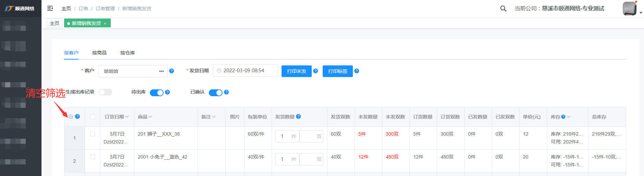Click the clear filter icon in table header

71,117
